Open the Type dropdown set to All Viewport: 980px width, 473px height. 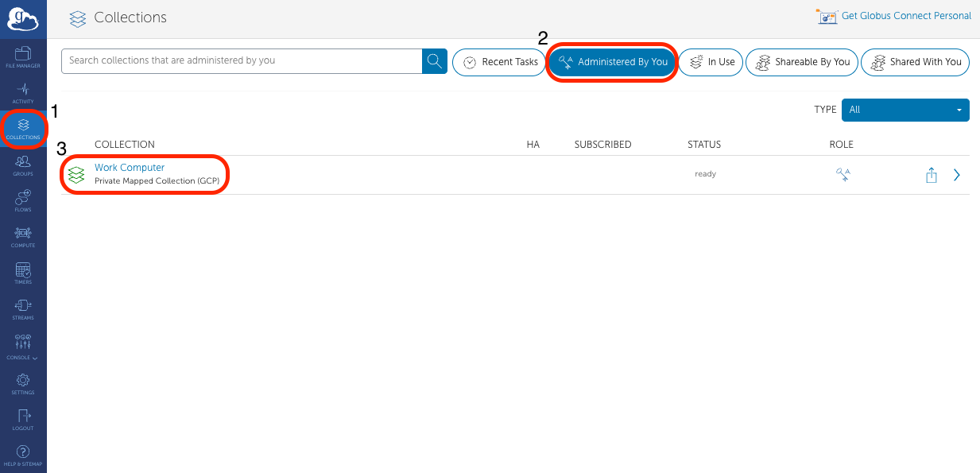905,110
